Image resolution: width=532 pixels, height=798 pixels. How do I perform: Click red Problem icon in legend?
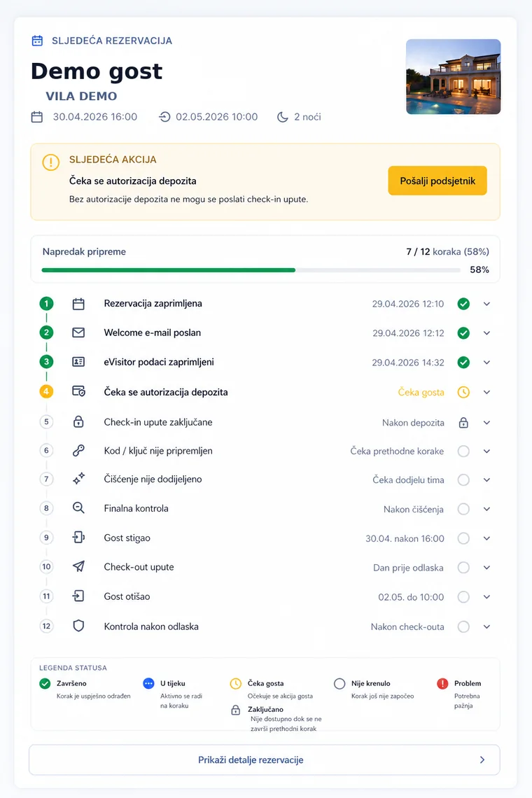(442, 683)
